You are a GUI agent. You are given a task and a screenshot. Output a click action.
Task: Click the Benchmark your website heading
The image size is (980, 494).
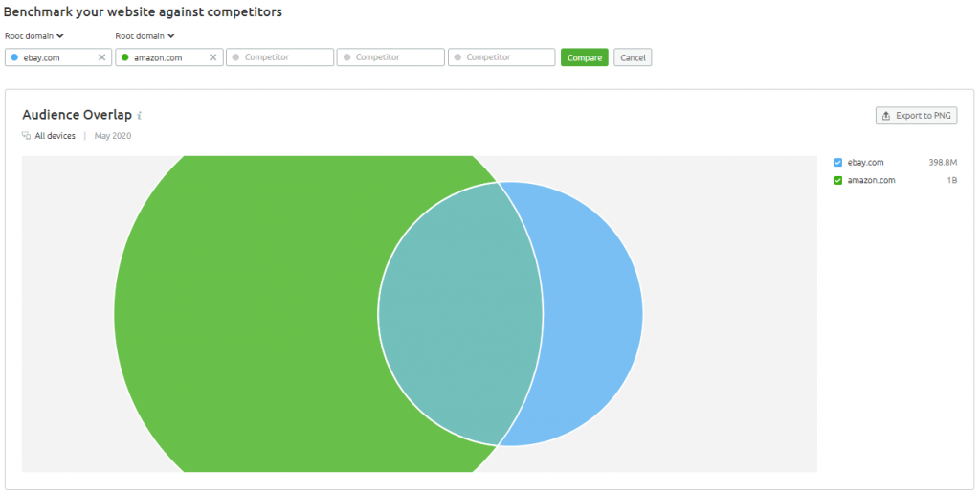pyautogui.click(x=144, y=11)
